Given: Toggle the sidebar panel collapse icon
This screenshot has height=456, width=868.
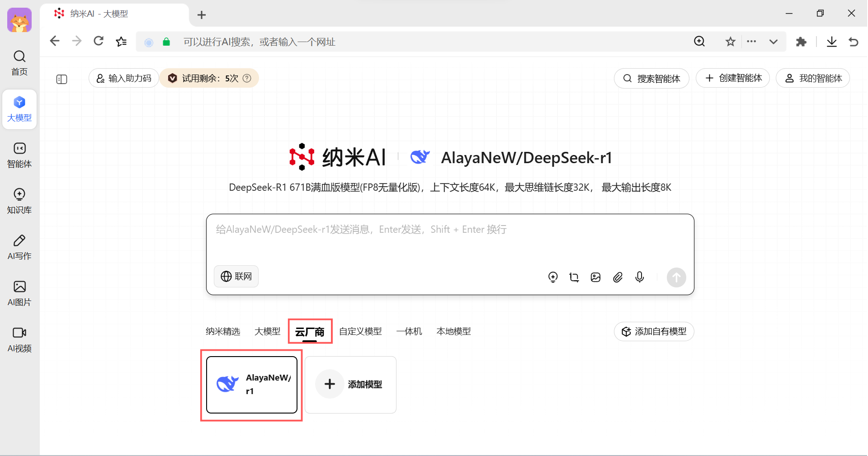Looking at the screenshot, I should point(61,79).
